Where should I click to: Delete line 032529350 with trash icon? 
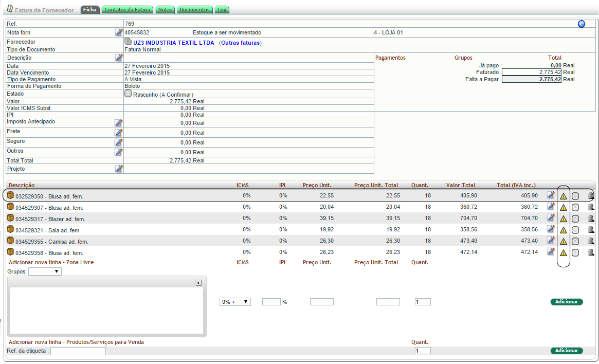pyautogui.click(x=591, y=196)
